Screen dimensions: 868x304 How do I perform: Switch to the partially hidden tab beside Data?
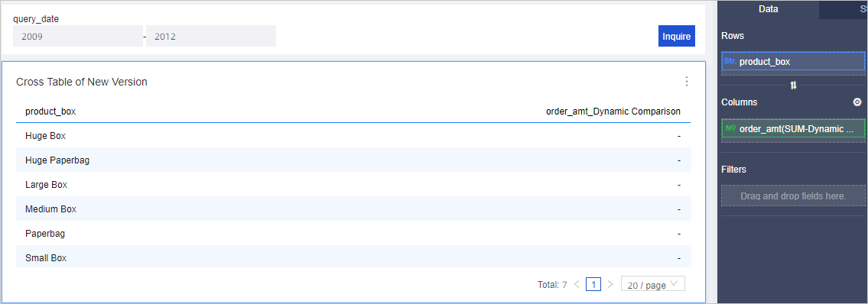tap(843, 9)
